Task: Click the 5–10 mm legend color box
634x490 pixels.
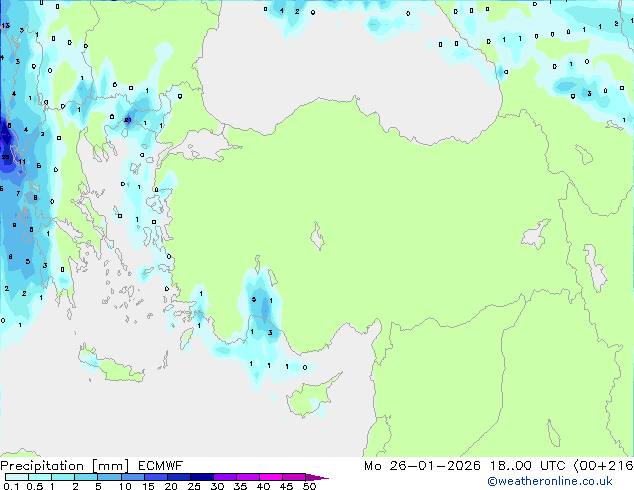Action: point(109,477)
